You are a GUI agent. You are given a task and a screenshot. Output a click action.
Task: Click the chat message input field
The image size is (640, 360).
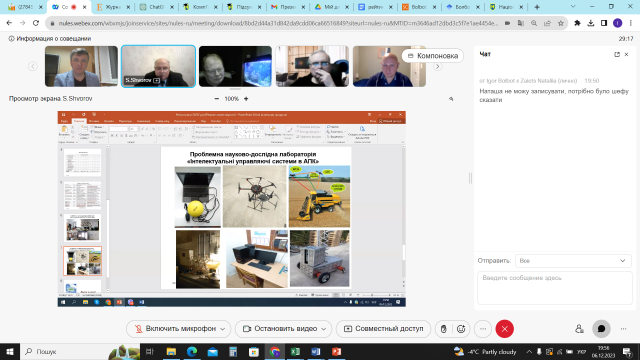pos(555,288)
